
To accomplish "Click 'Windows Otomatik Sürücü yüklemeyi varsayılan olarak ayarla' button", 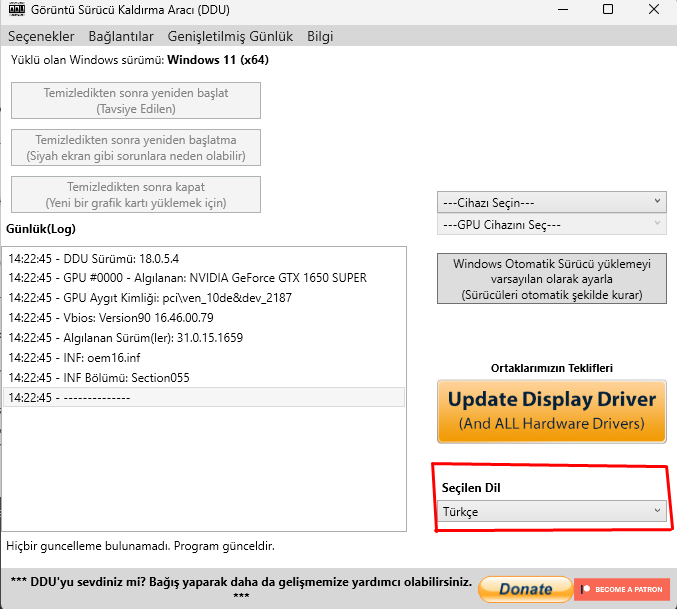I will pos(552,279).
